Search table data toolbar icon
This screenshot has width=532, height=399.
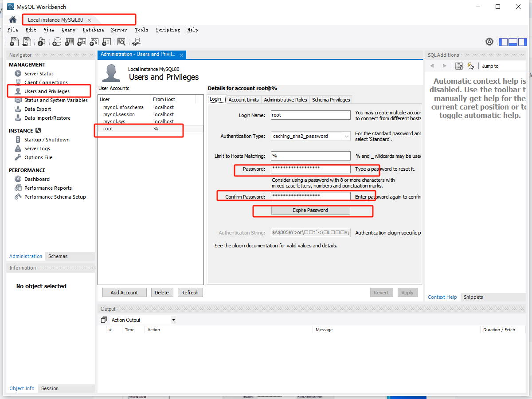click(121, 42)
